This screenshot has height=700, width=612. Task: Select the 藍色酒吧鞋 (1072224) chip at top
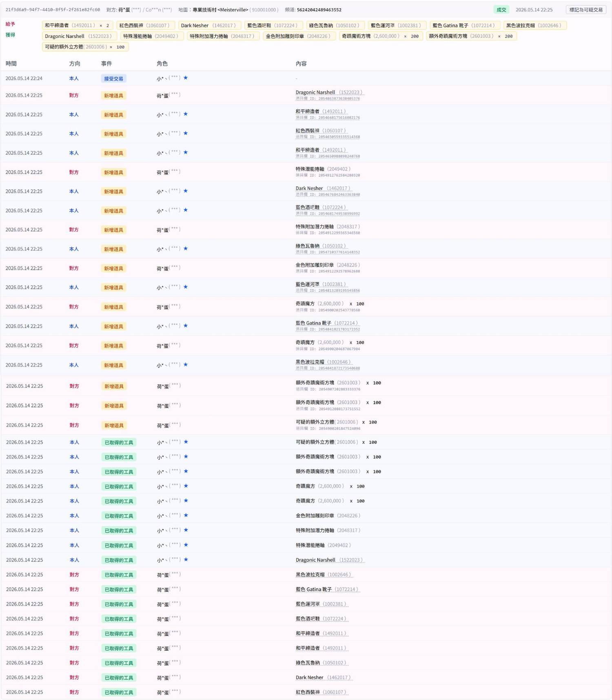click(x=273, y=25)
